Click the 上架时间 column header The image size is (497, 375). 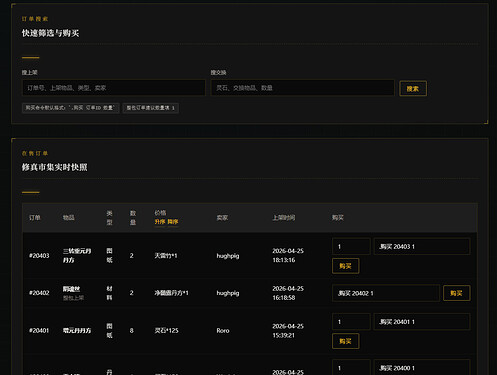click(x=283, y=218)
